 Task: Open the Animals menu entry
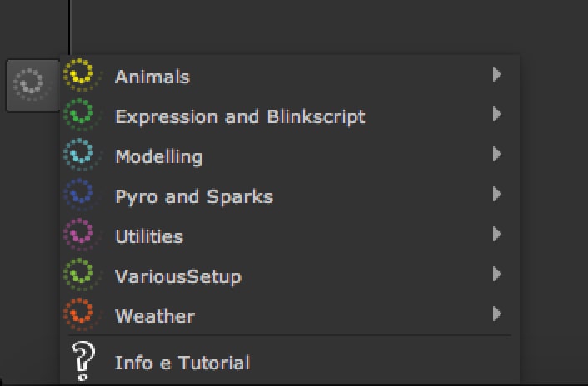(152, 77)
